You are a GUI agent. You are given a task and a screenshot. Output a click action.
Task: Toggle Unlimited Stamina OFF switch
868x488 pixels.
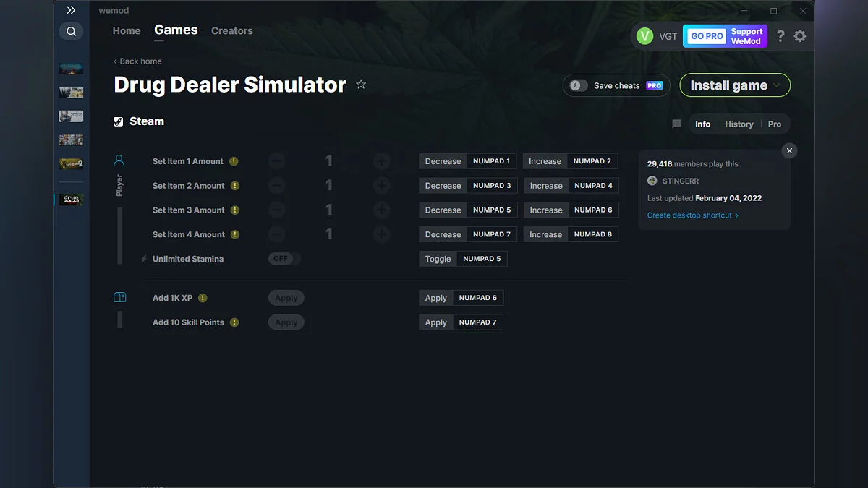click(284, 259)
